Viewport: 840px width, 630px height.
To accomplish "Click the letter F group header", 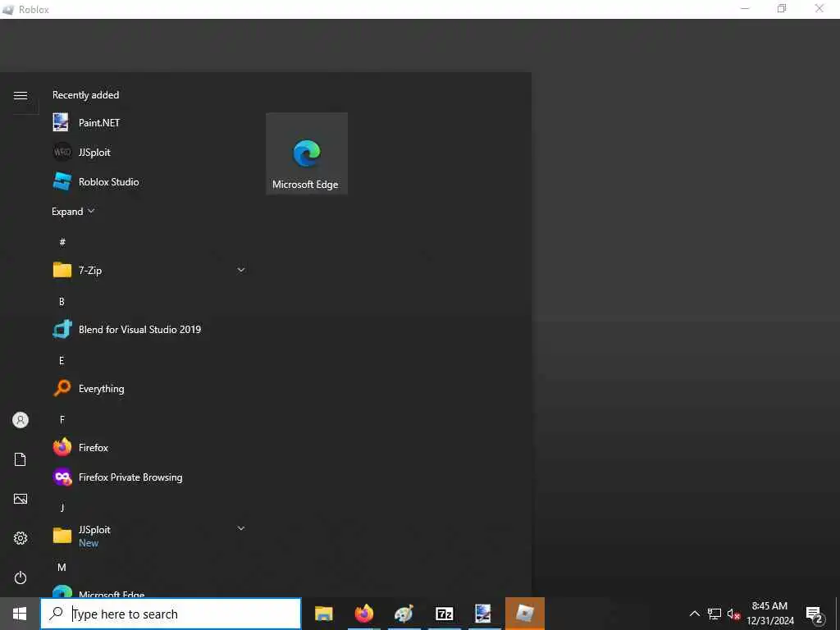I will pos(62,419).
